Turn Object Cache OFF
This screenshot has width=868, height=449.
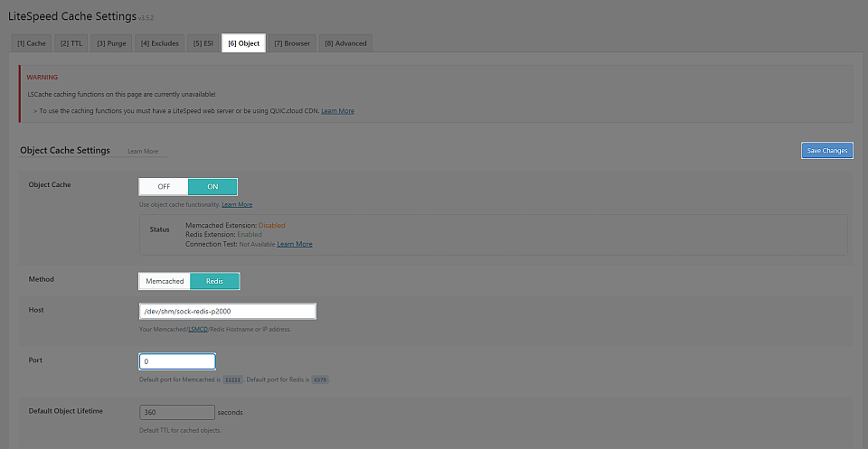164,187
